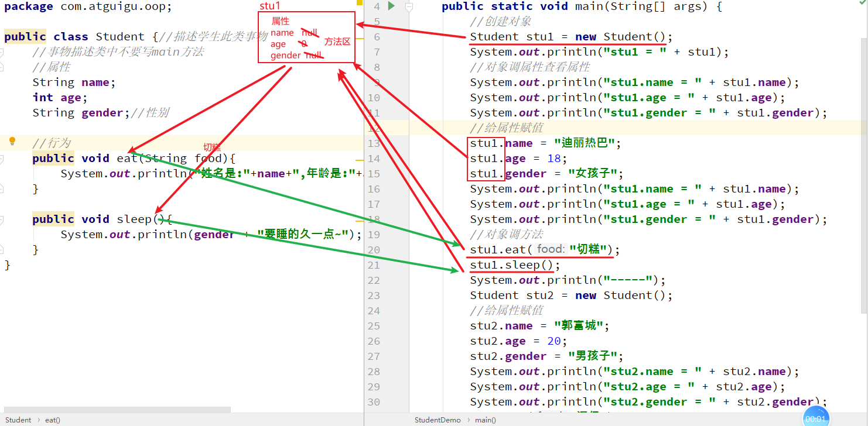
Task: Collapse main method fold marker at line 4
Action: (x=409, y=6)
